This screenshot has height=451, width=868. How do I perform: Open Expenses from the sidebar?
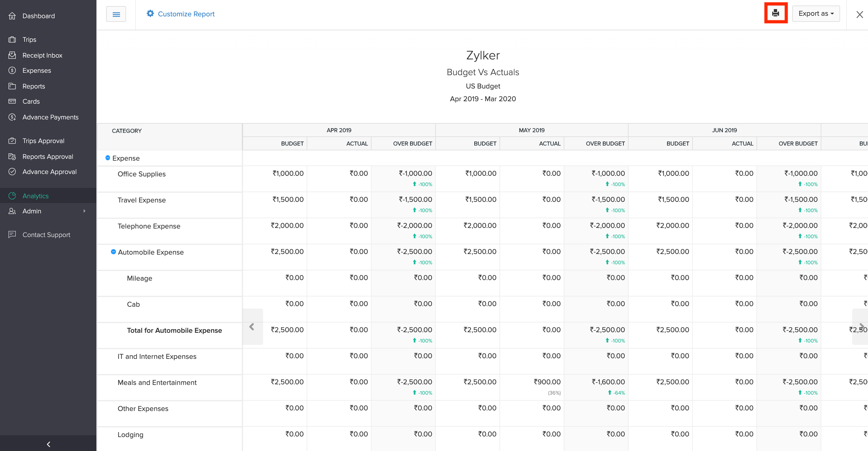click(x=36, y=70)
